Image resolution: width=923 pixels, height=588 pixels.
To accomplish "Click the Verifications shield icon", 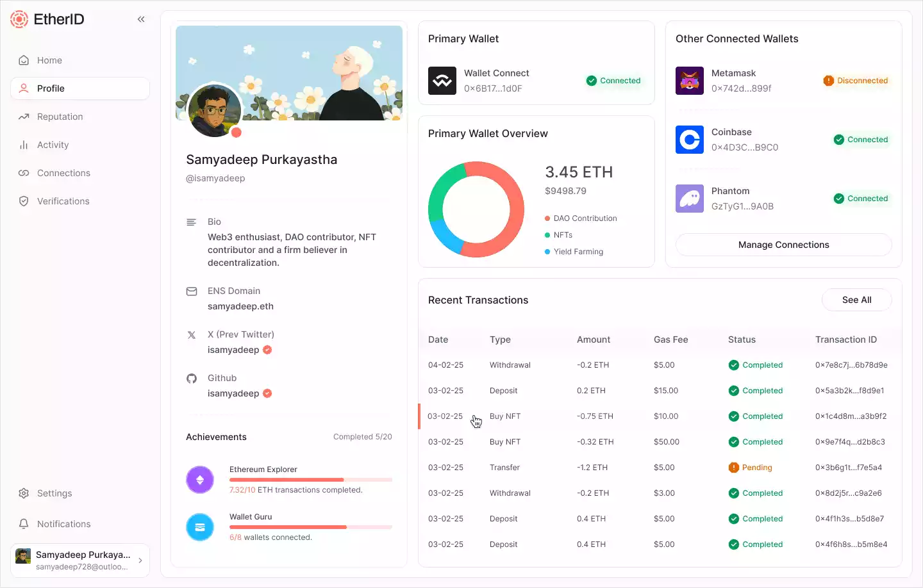I will pos(24,201).
